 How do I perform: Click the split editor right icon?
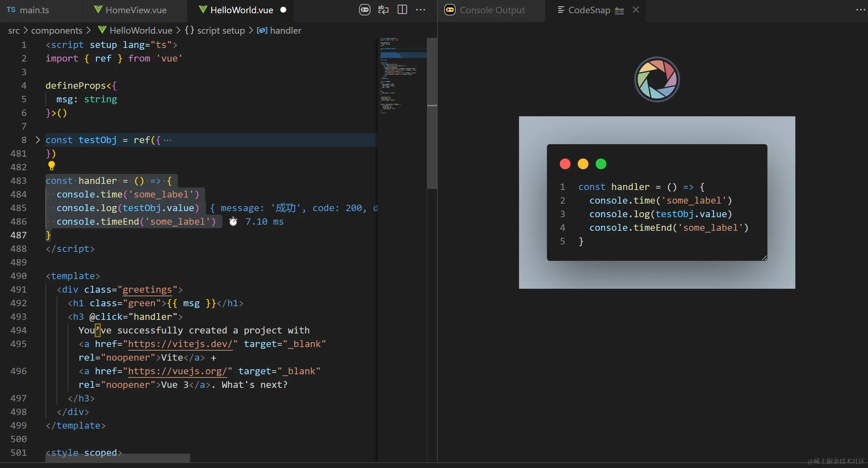402,10
